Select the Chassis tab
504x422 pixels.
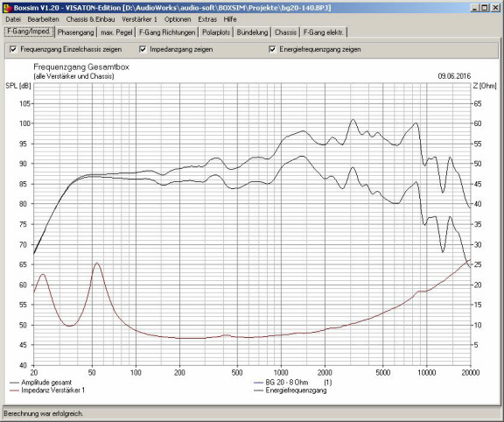[285, 32]
